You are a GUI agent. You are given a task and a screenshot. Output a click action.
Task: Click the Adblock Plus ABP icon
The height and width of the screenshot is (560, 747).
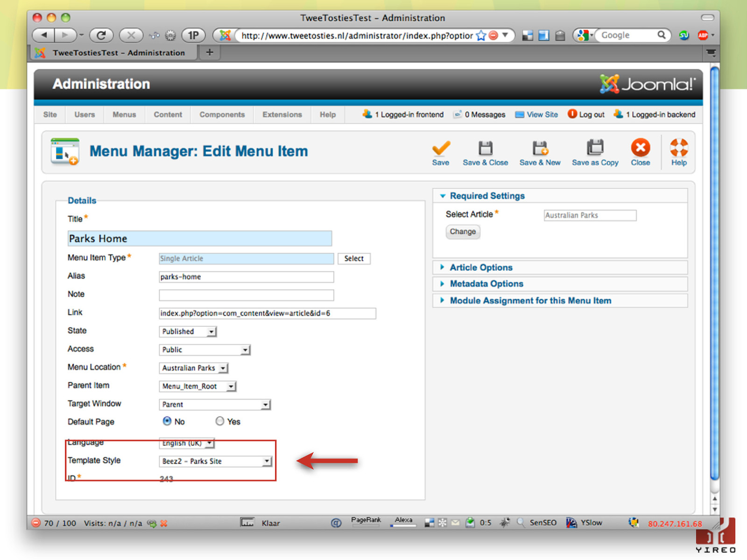pos(703,35)
